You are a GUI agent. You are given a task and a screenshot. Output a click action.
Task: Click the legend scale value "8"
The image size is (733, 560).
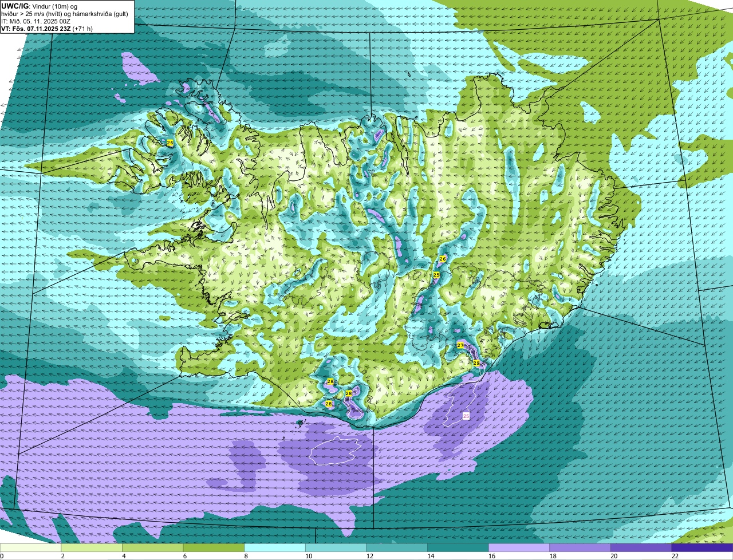pos(246,556)
